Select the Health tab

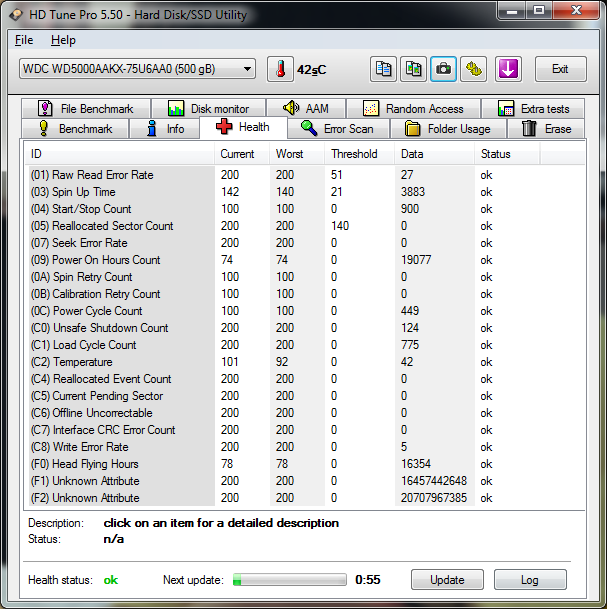243,127
